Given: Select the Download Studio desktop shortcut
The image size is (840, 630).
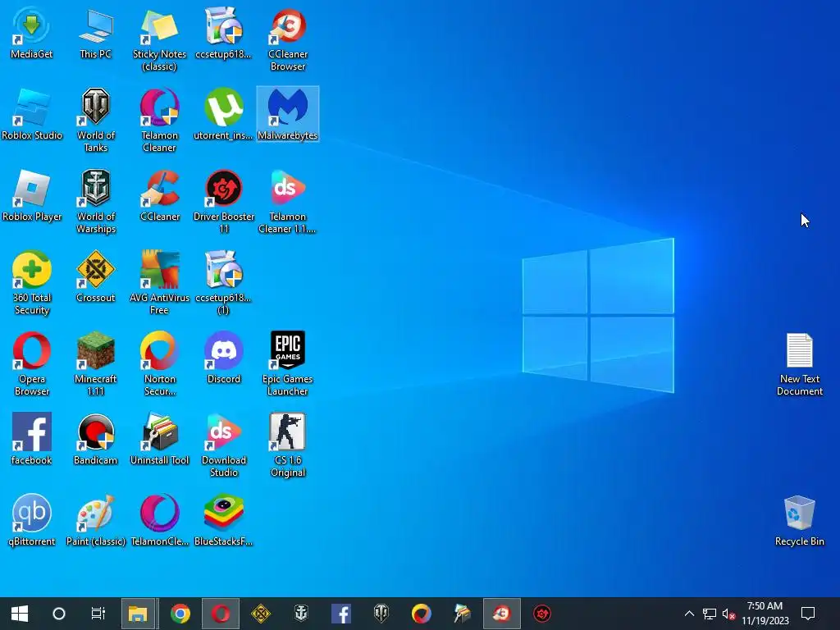Looking at the screenshot, I should (x=223, y=446).
